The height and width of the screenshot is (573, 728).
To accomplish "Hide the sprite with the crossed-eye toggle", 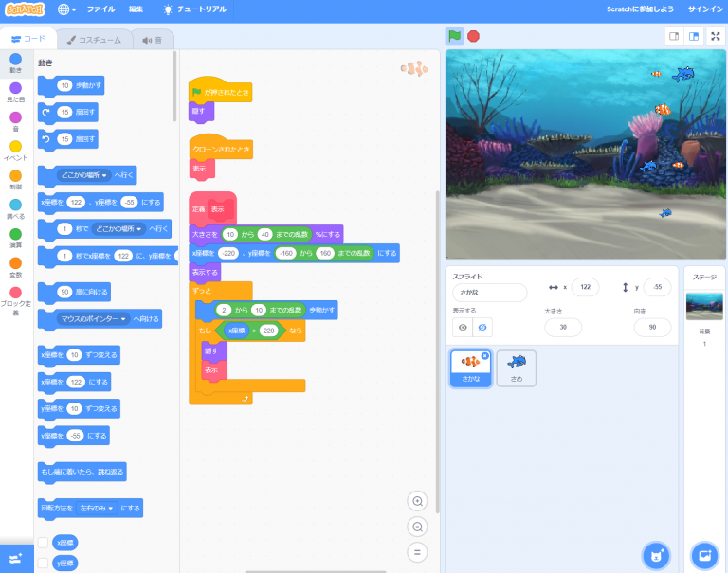I will (x=482, y=327).
